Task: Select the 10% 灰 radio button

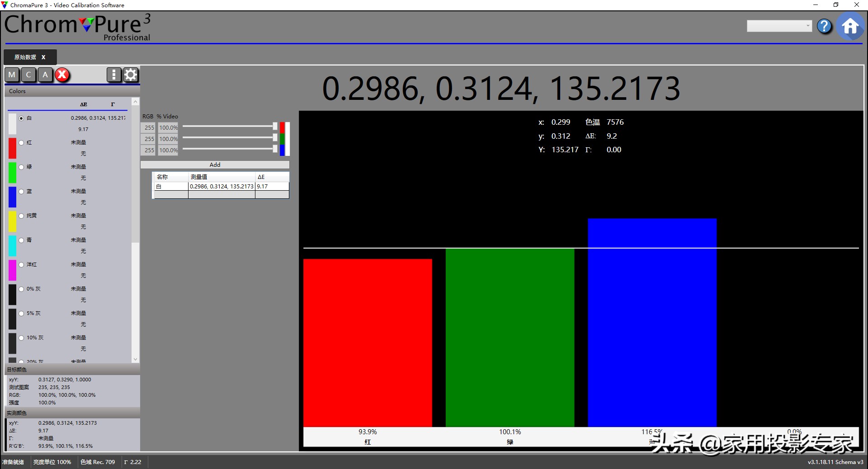Action: pos(21,338)
